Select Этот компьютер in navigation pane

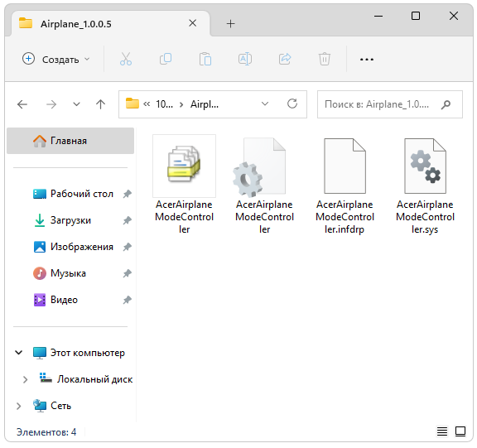click(79, 353)
